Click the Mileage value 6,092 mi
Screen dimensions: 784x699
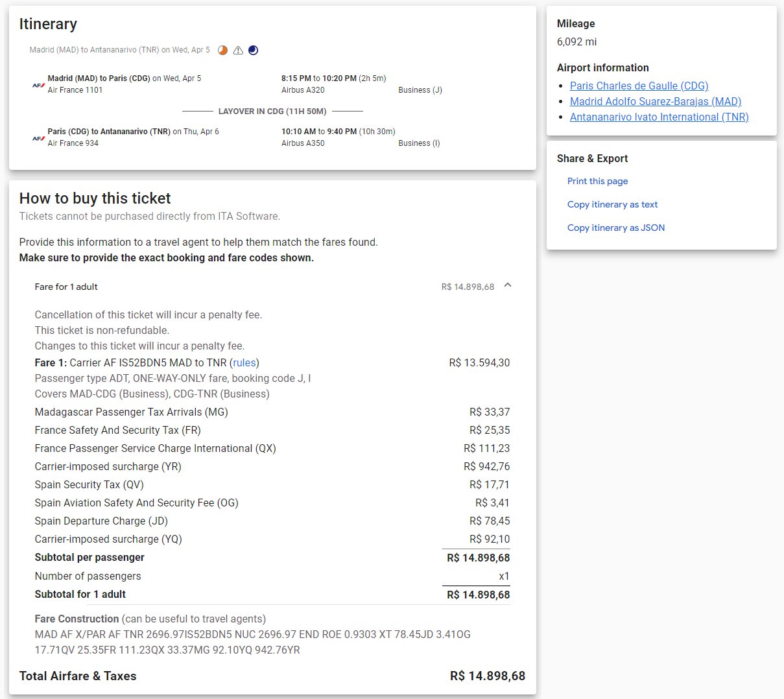coord(576,41)
